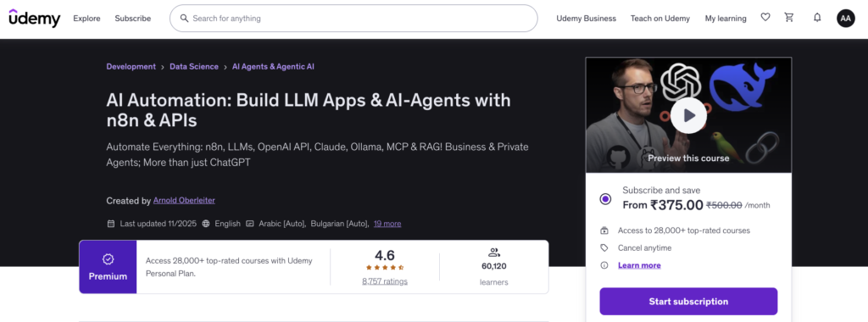Click the 4.6 rating value

click(x=385, y=255)
